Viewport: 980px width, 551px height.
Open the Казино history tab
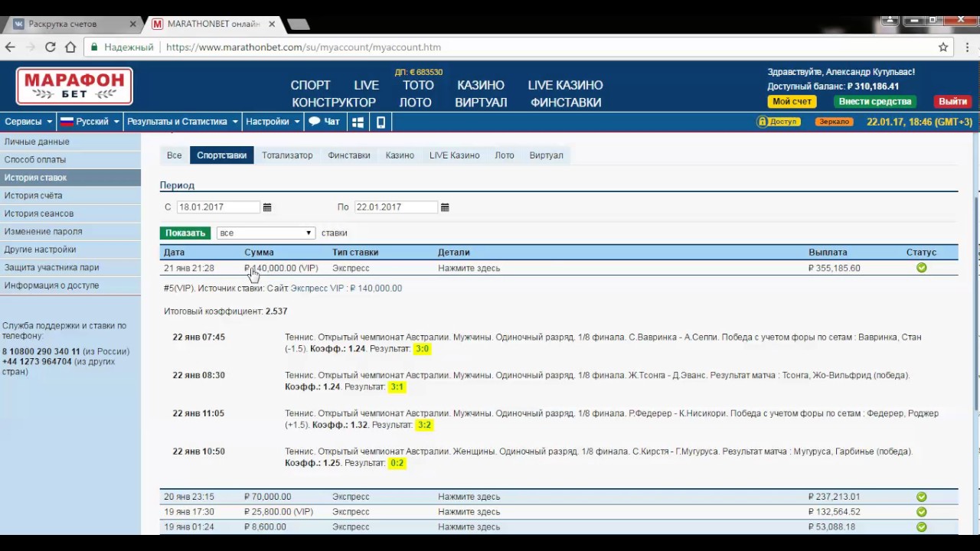[x=400, y=155]
